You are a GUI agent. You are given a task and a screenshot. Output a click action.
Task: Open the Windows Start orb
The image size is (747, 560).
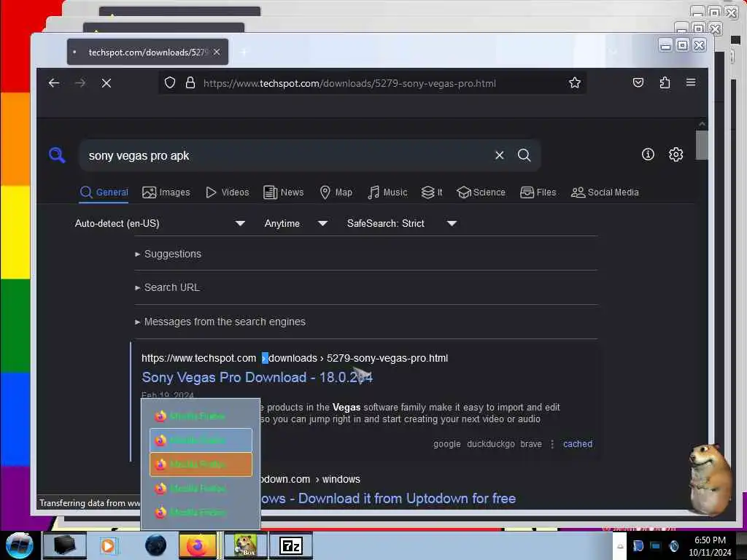point(20,545)
